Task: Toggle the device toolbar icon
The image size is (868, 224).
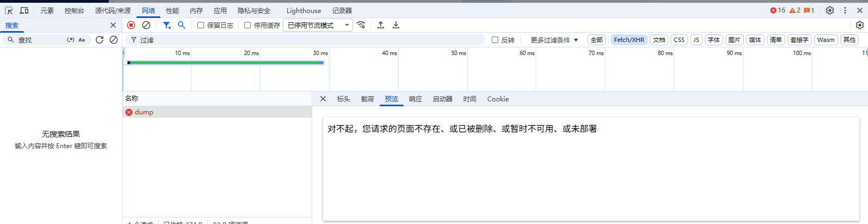Action: point(24,10)
